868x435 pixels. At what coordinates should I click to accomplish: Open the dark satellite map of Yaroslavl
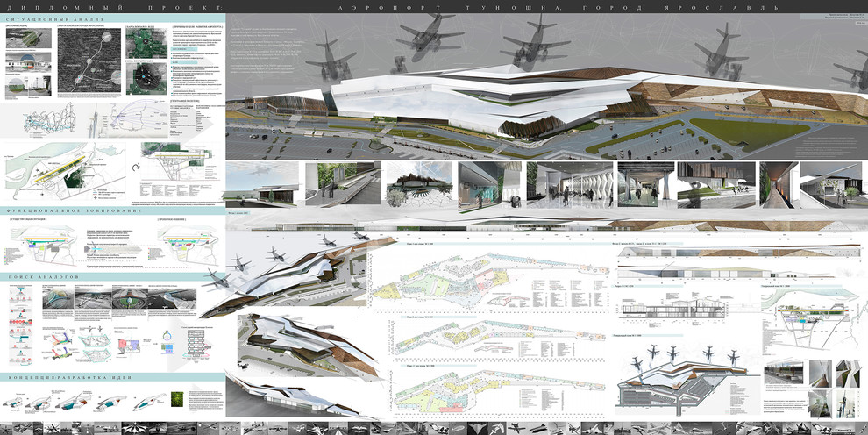pyautogui.click(x=89, y=61)
